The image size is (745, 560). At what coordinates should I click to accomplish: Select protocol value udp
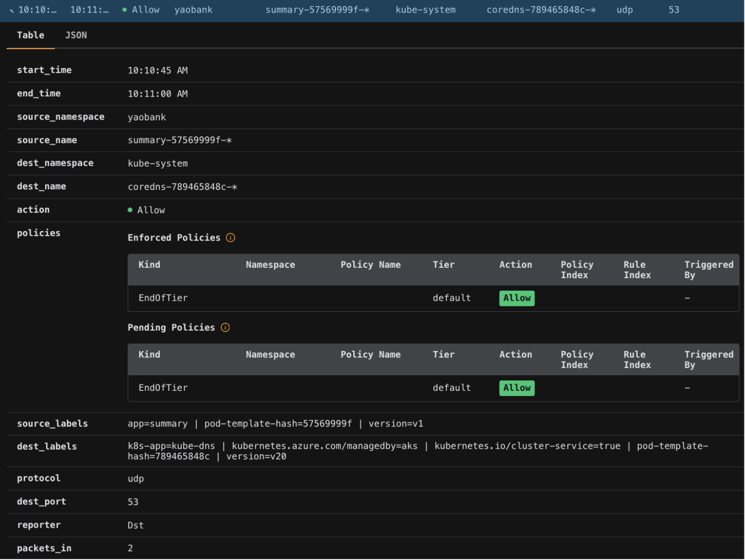tap(136, 478)
